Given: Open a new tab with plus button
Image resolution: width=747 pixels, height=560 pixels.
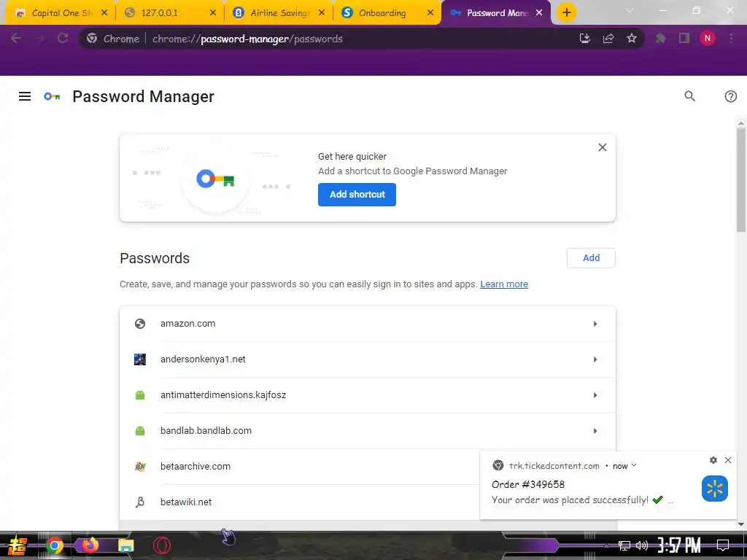Looking at the screenshot, I should 566,13.
